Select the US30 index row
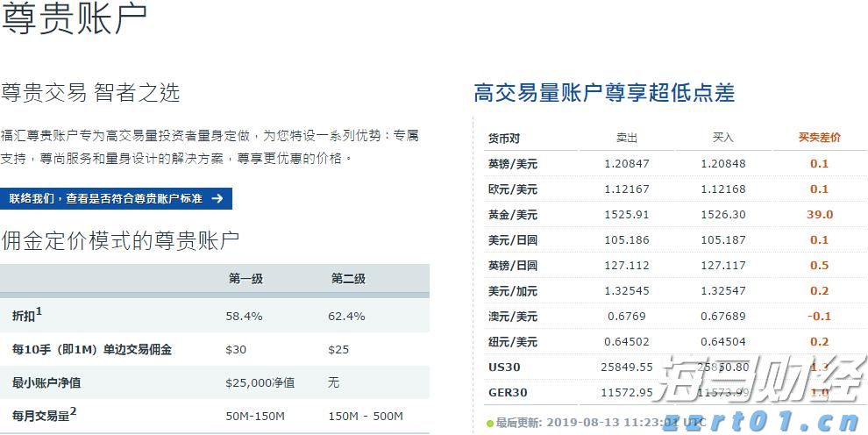 [x=504, y=367]
